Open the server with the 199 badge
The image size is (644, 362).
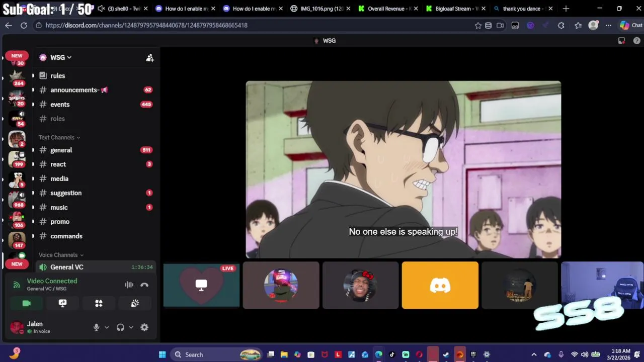click(17, 159)
